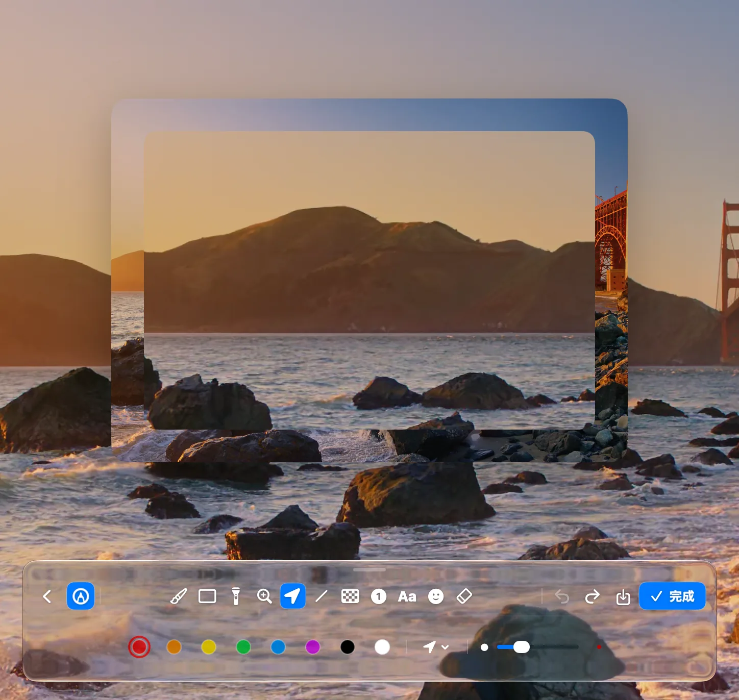Save the image with download icon
Viewport: 739px width, 700px height.
(623, 597)
